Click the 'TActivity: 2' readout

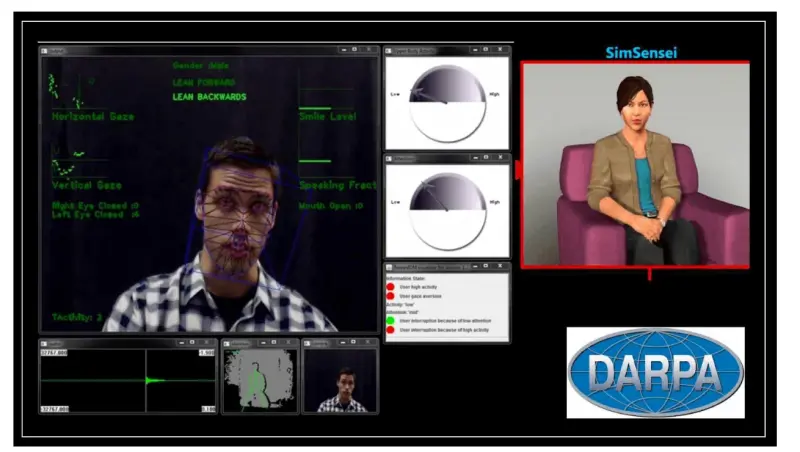[77, 317]
